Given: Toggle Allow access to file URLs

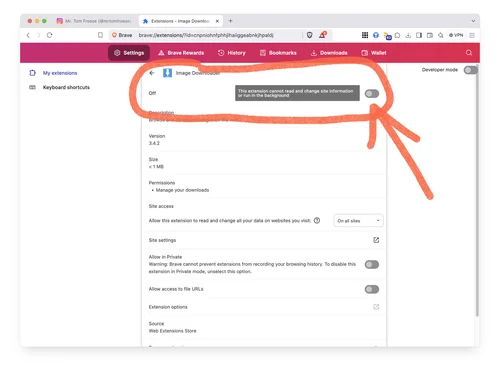Looking at the screenshot, I should (372, 289).
